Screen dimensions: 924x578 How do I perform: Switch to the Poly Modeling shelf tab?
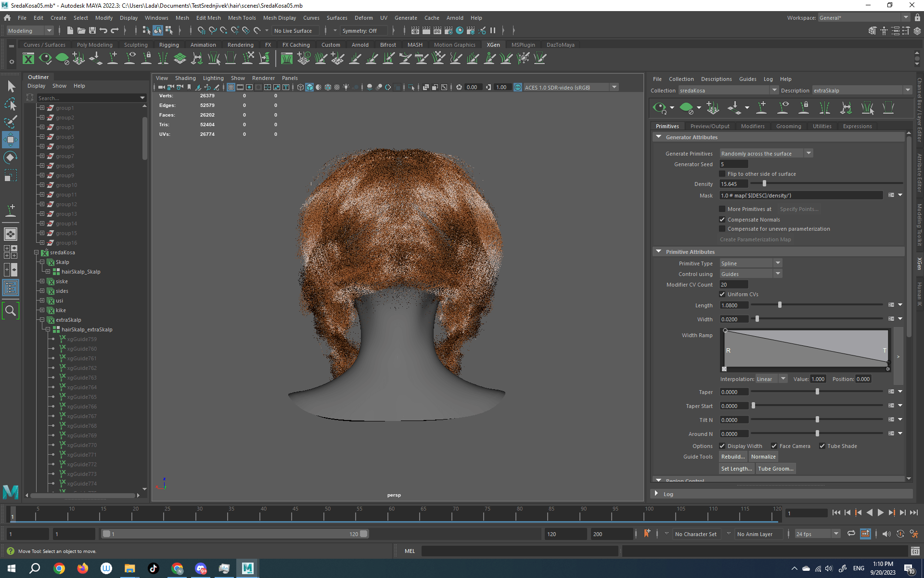[x=95, y=45]
